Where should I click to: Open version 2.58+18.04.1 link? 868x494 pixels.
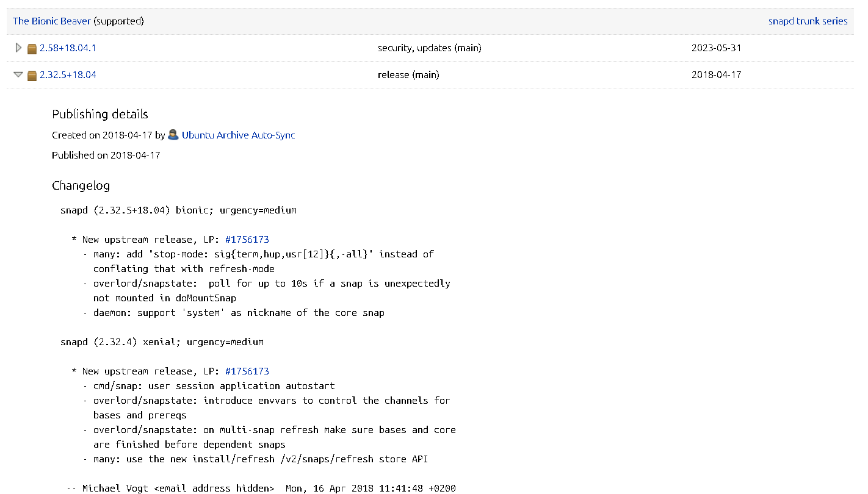(x=68, y=48)
